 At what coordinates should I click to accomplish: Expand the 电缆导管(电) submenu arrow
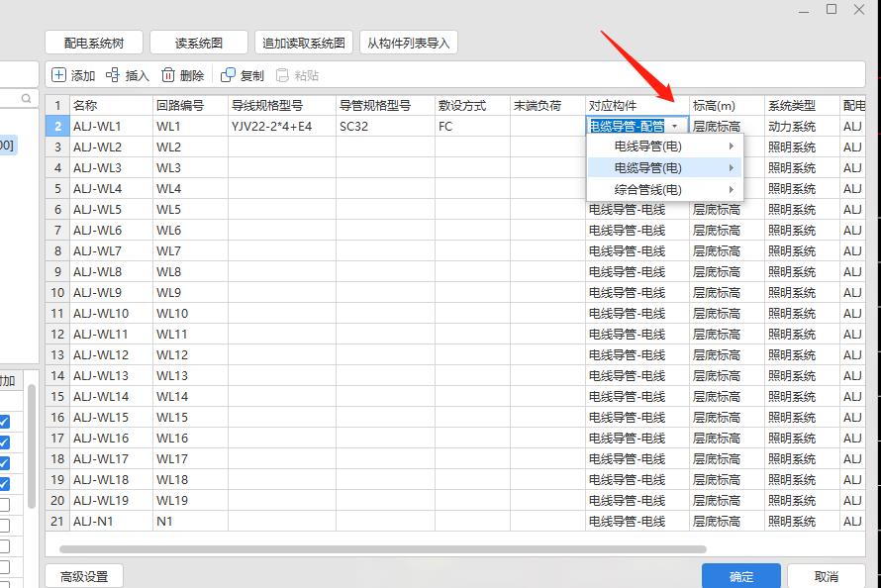(731, 168)
